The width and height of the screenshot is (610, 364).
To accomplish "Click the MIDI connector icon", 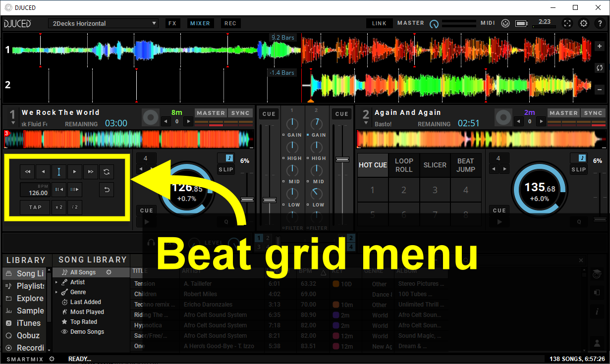I will [x=505, y=23].
